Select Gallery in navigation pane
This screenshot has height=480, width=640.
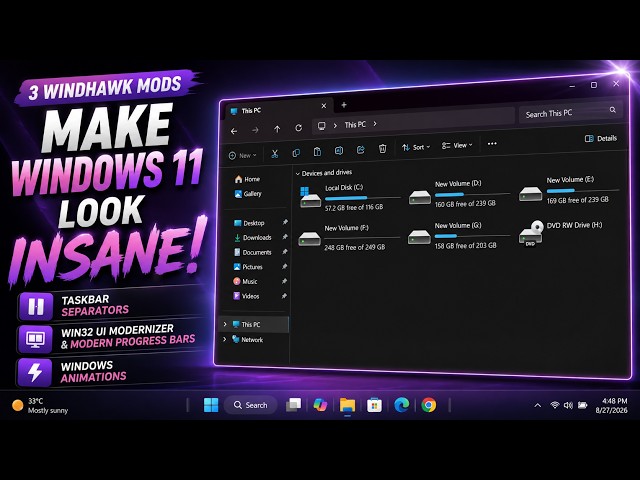point(248,193)
